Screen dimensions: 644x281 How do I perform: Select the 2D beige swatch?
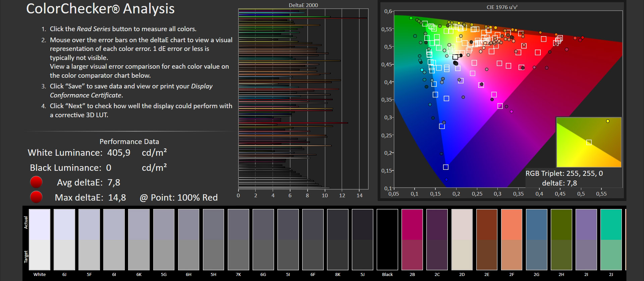(x=462, y=239)
